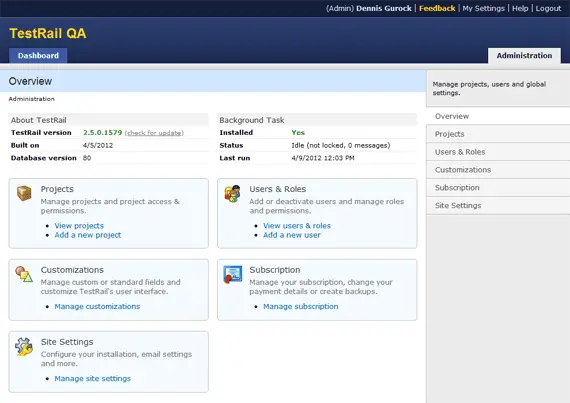
Task: Select Projects in the sidebar
Action: (498, 134)
